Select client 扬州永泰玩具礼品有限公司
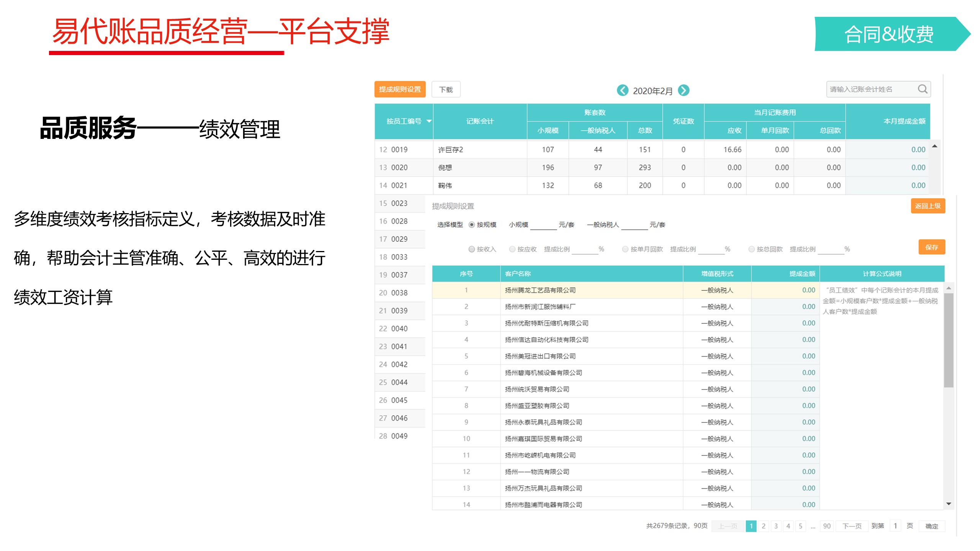 click(x=544, y=422)
